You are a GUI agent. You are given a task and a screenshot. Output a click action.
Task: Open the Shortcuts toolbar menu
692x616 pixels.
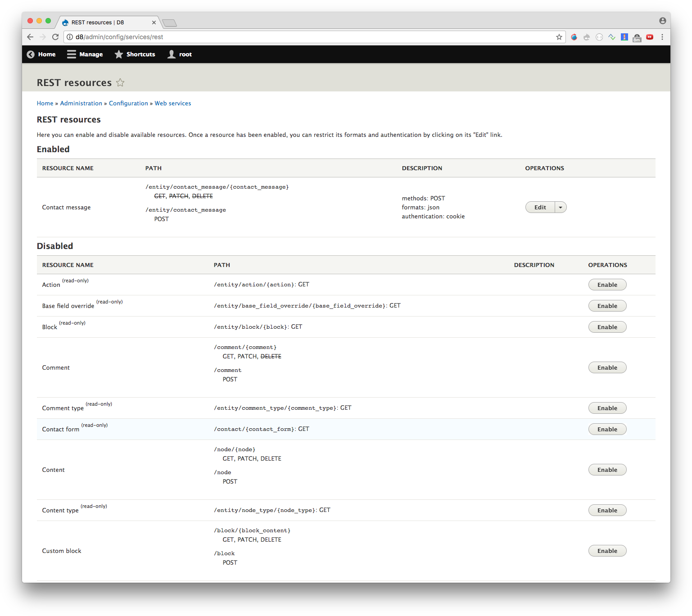click(135, 54)
